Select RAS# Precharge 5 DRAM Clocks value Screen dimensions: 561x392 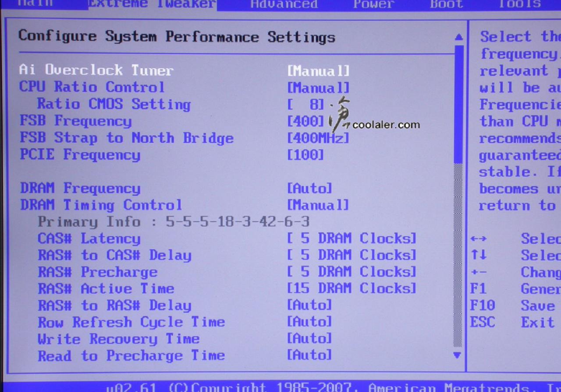pyautogui.click(x=352, y=272)
